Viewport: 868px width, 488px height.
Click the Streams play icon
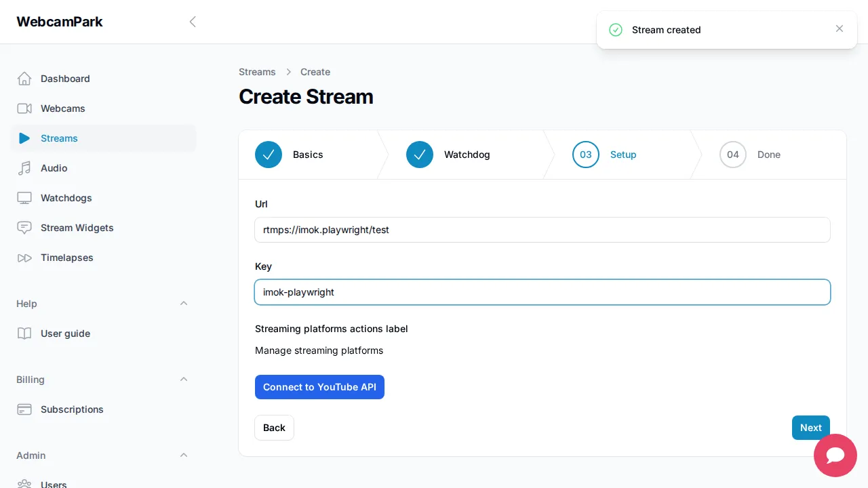click(24, 138)
